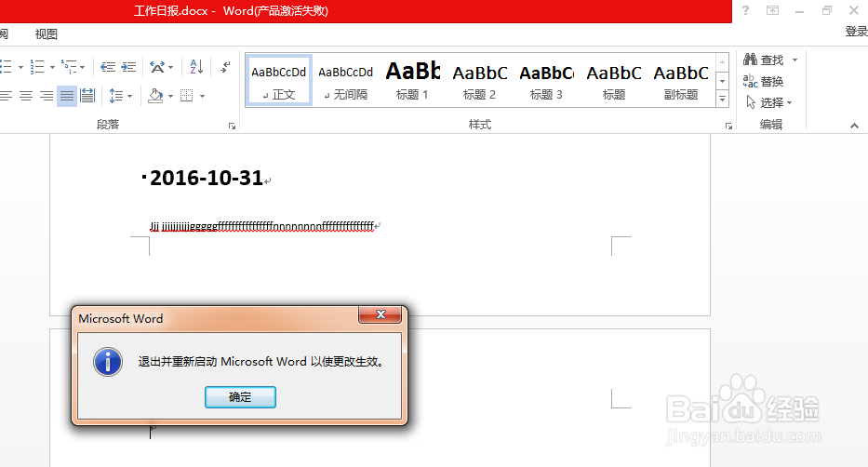Click the numbered list icon
The image size is (868, 467).
click(x=37, y=67)
